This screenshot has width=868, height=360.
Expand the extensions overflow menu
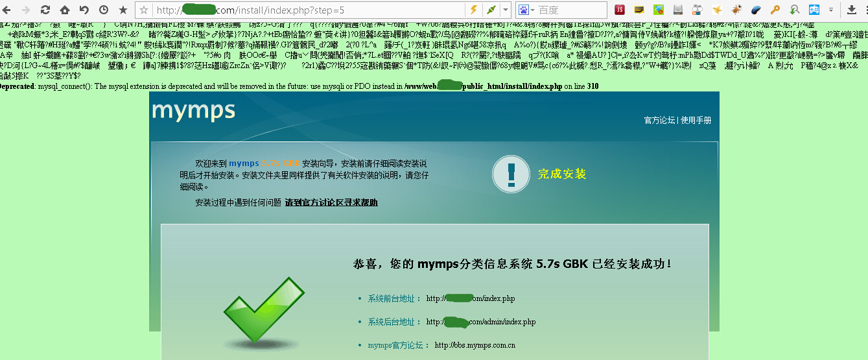click(x=832, y=10)
